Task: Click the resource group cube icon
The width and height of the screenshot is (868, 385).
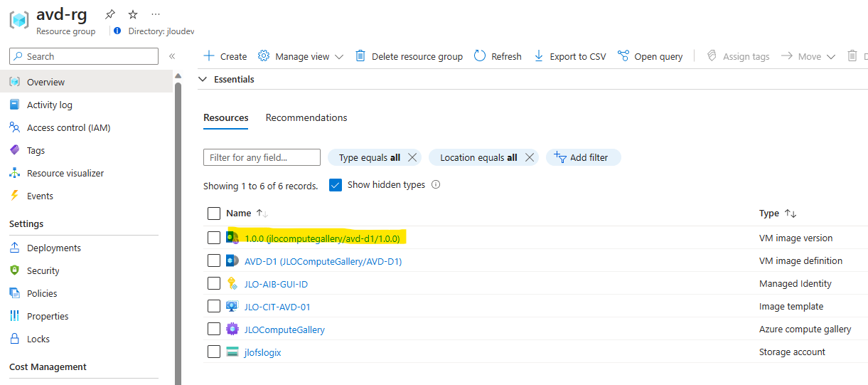Action: coord(19,20)
